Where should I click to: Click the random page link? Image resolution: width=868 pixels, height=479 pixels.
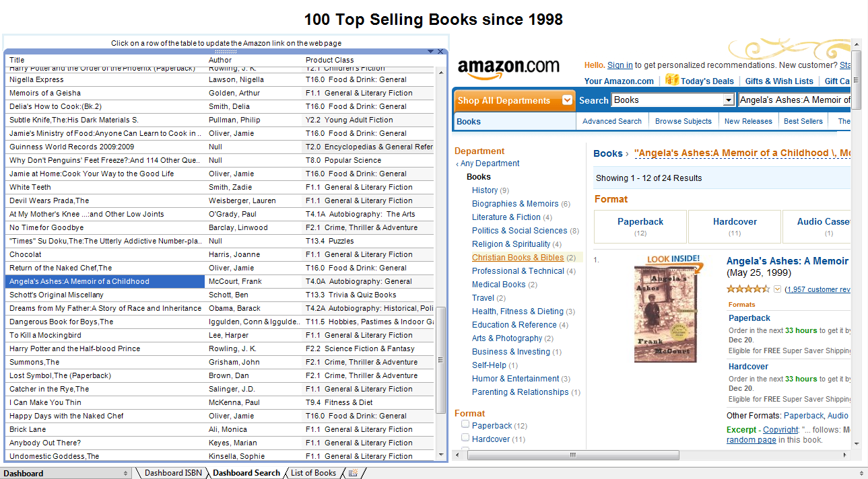(x=752, y=440)
